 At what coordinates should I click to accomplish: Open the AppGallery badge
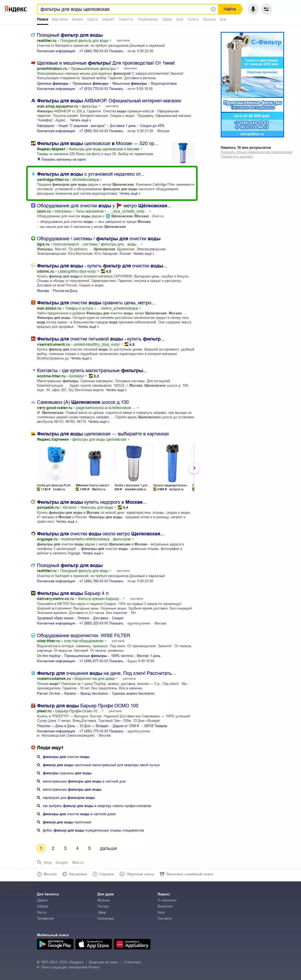tap(132, 944)
